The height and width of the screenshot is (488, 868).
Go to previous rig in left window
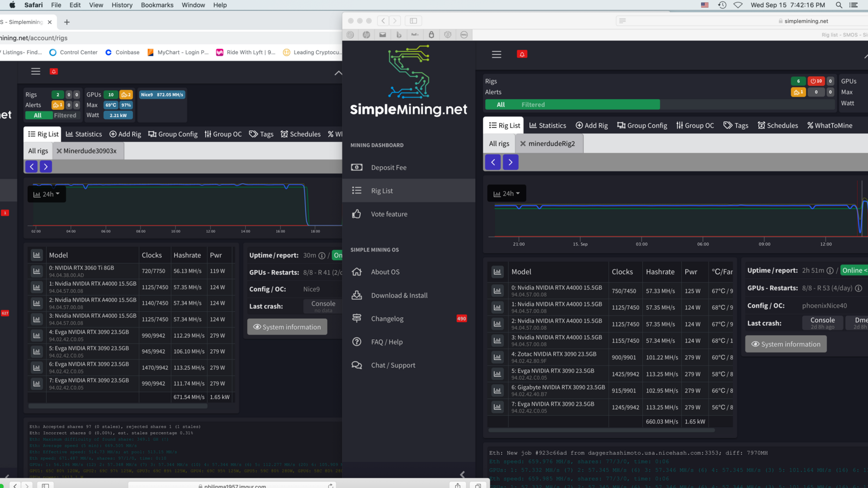[31, 166]
